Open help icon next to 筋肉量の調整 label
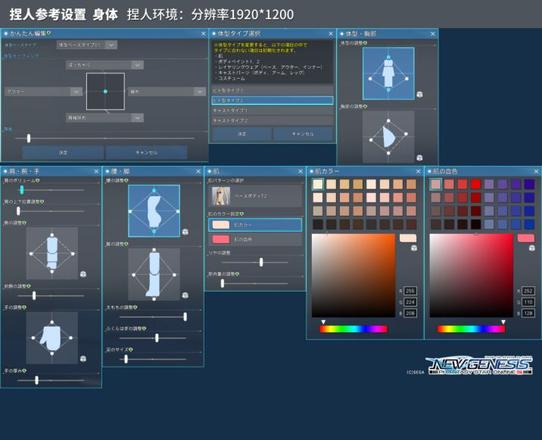The image size is (542, 440). 237,274
